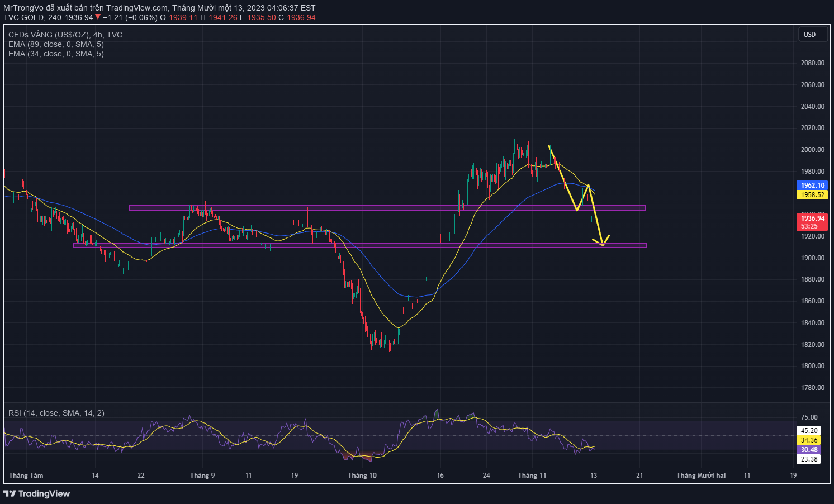Image resolution: width=834 pixels, height=504 pixels.
Task: Click the 24 date label on time axis
Action: [486, 476]
